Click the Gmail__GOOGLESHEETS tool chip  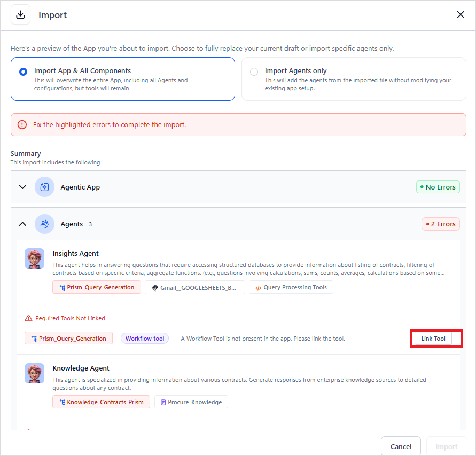(x=195, y=287)
